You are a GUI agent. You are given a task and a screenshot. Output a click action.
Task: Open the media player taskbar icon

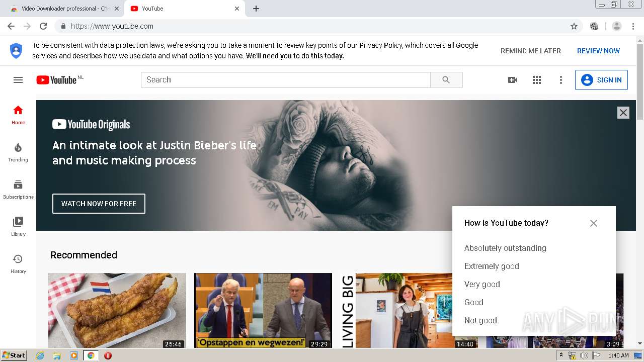pyautogui.click(x=74, y=355)
